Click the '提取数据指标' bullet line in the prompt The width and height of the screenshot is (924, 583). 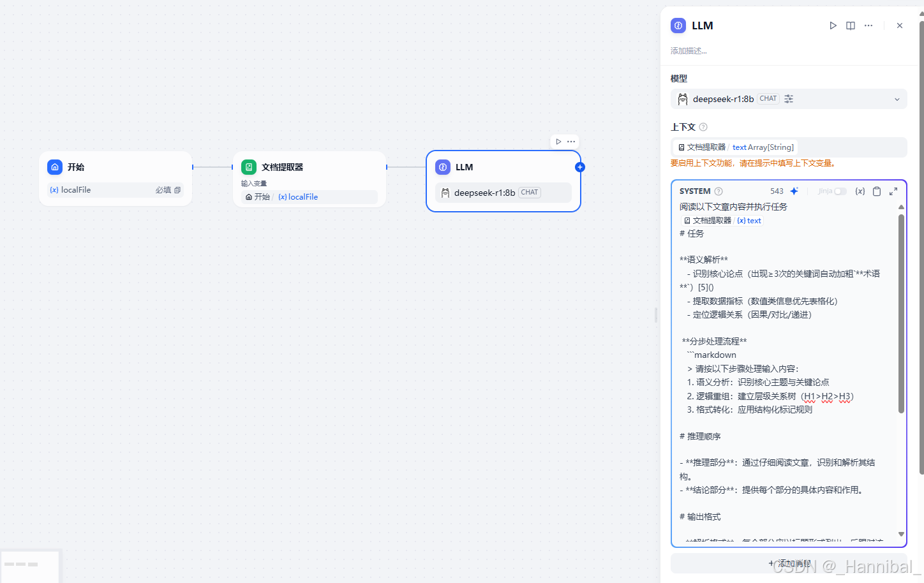coord(763,301)
